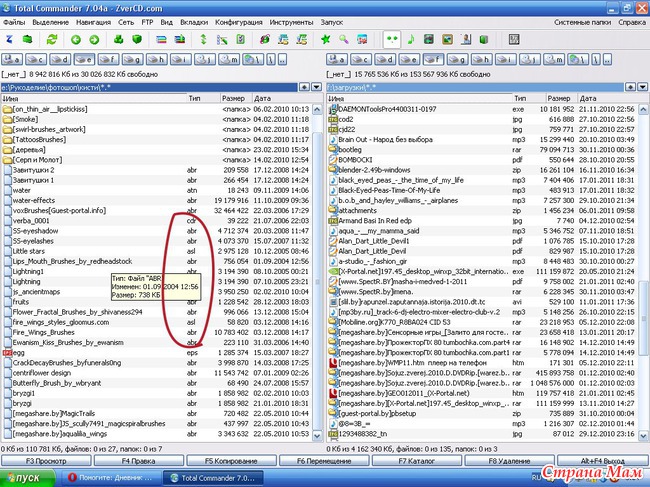The width and height of the screenshot is (650, 487).
Task: Click the colored stripes list icon
Action: (161, 39)
